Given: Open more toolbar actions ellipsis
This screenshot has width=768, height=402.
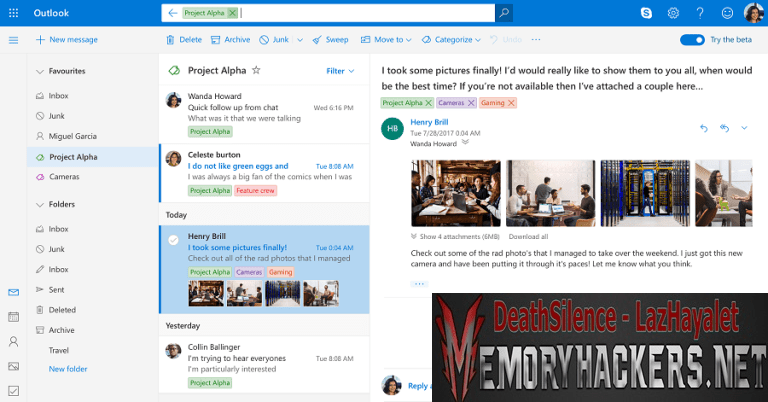Looking at the screenshot, I should click(x=536, y=40).
